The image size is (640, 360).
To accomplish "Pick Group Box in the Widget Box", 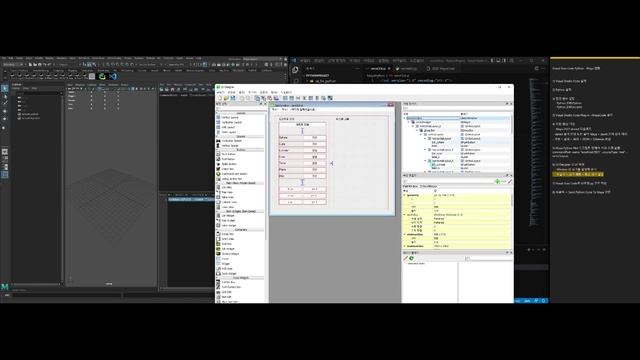I will [227, 234].
